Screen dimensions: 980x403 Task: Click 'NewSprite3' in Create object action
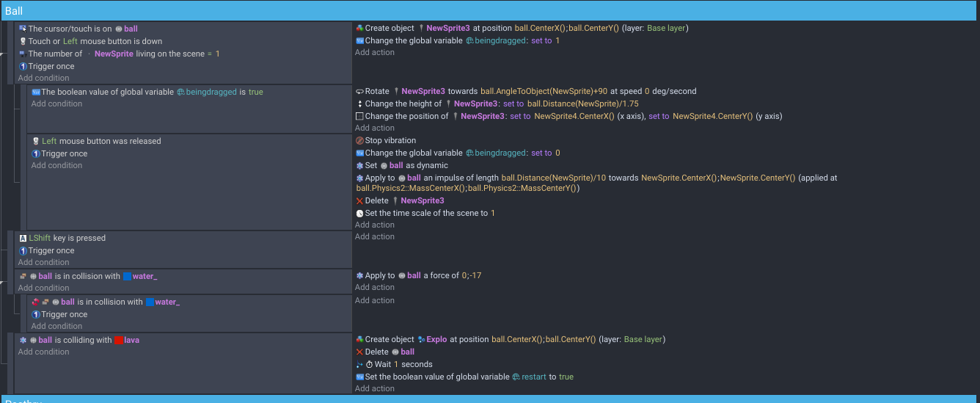click(x=449, y=28)
